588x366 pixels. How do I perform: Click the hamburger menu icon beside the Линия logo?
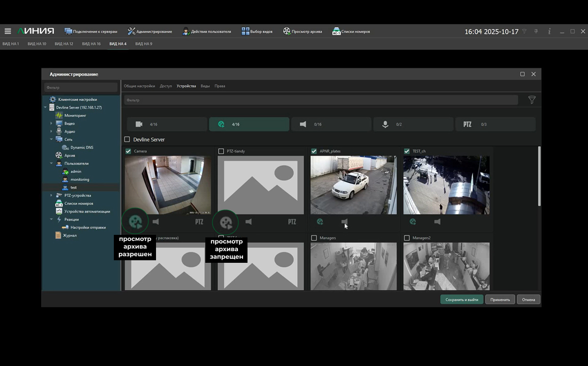point(8,32)
